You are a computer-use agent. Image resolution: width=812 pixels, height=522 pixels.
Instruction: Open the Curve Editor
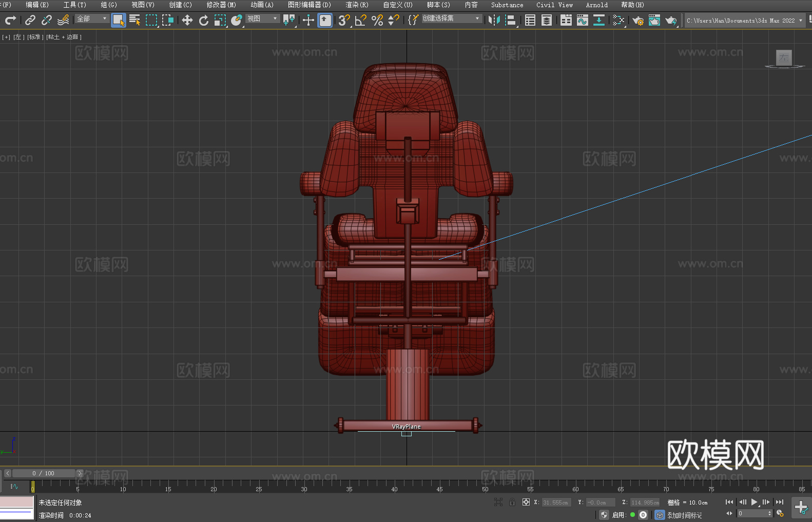point(583,20)
